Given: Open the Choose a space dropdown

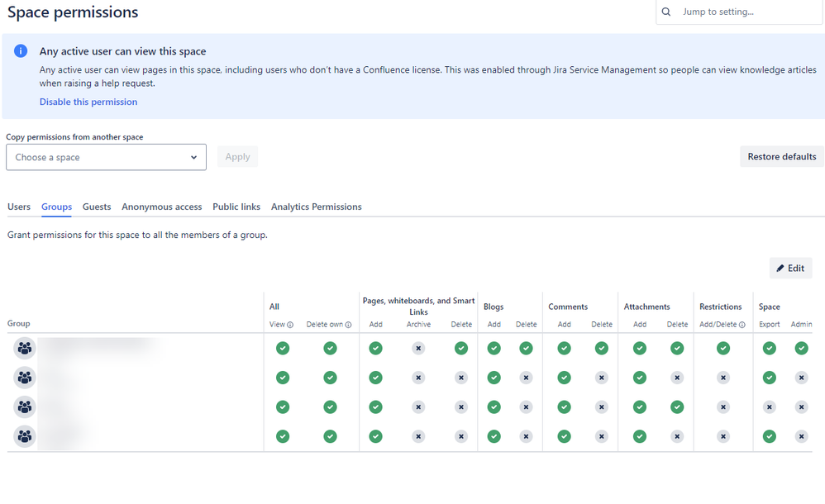Looking at the screenshot, I should click(107, 157).
